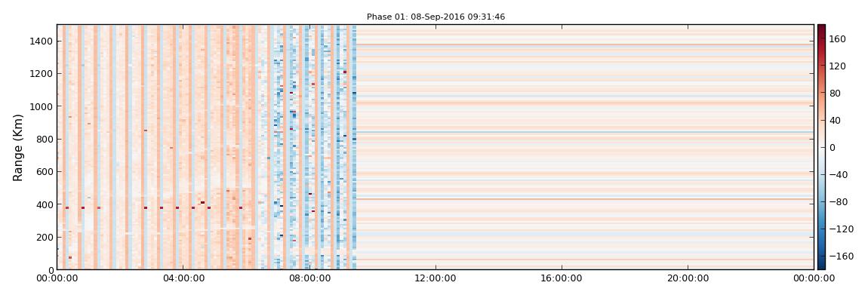This screenshot has height=307, width=868.
Task: Click the 16:00:00 time axis label
Action: click(x=562, y=278)
